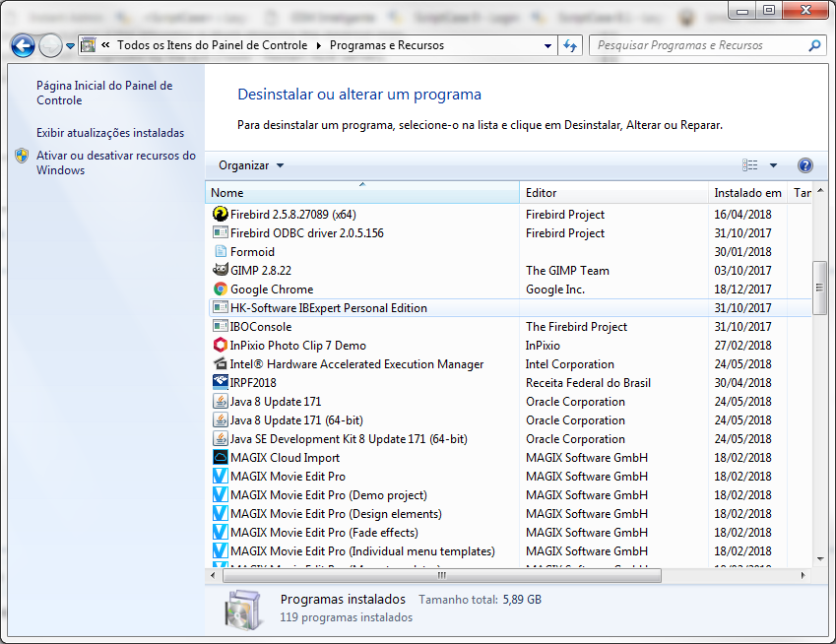Click the Firebird 2.5.8.27089 program icon
This screenshot has height=644, width=836.
tap(221, 214)
